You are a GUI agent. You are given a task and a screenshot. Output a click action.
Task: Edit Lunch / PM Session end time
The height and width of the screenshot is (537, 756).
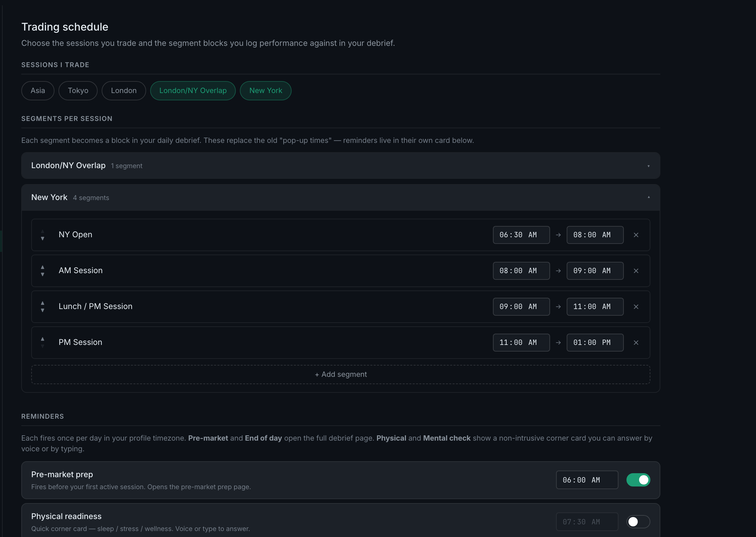pyautogui.click(x=595, y=307)
